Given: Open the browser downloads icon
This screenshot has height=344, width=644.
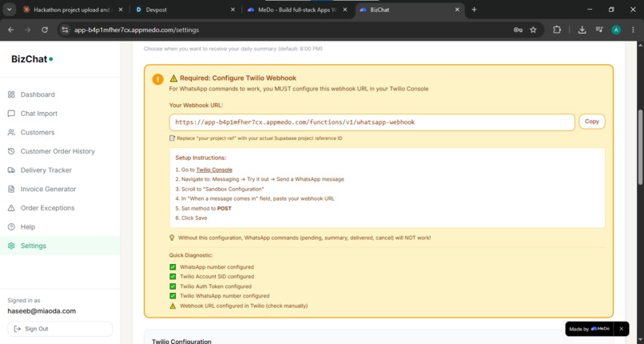Looking at the screenshot, I should point(582,30).
